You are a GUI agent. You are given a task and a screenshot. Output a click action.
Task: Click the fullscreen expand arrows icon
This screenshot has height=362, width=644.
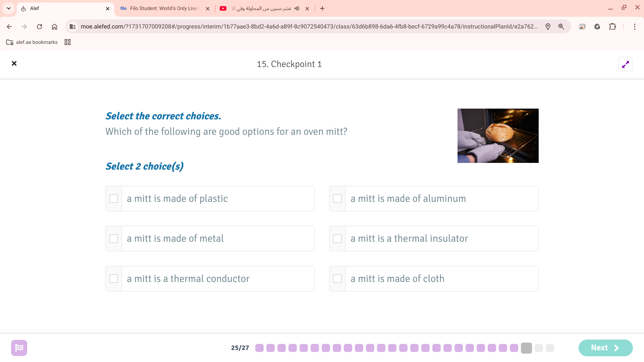625,64
